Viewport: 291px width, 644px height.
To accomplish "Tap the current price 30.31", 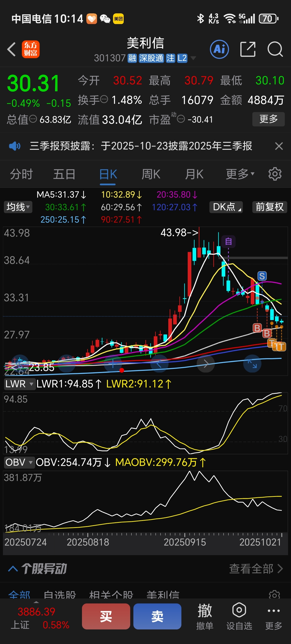I will (33, 83).
